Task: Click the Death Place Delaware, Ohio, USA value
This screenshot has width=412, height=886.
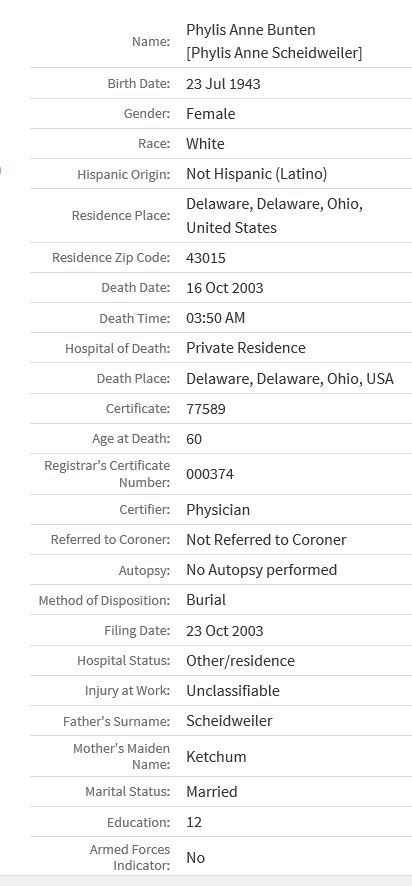Action: point(290,379)
